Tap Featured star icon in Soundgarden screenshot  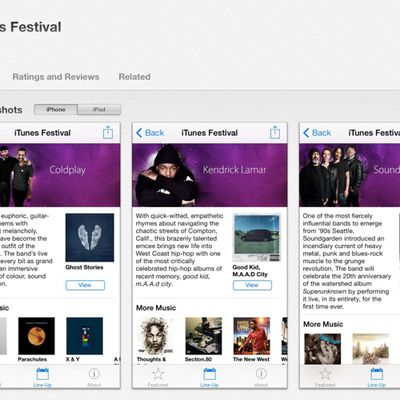tap(325, 377)
